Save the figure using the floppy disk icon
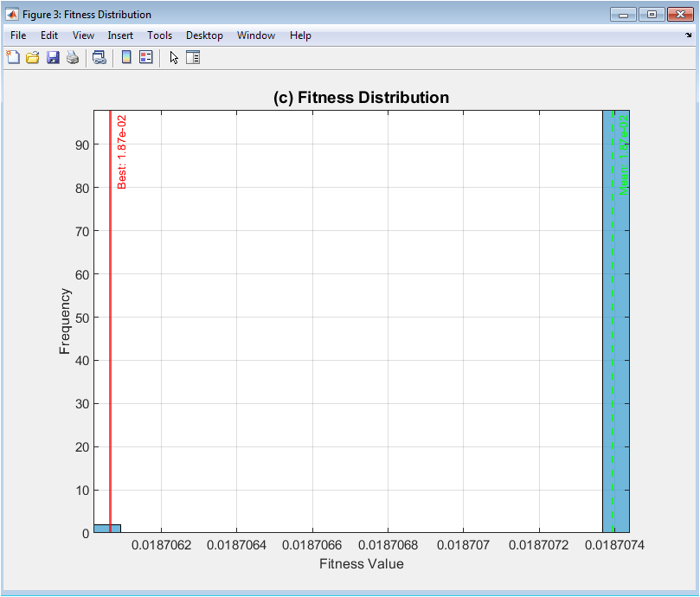700x597 pixels. (53, 57)
